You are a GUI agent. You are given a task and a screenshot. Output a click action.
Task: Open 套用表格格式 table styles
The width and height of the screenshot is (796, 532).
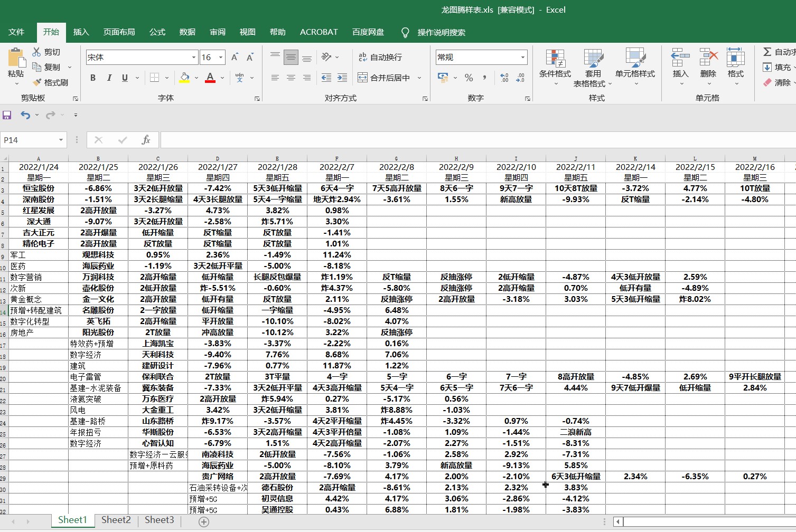coord(593,68)
